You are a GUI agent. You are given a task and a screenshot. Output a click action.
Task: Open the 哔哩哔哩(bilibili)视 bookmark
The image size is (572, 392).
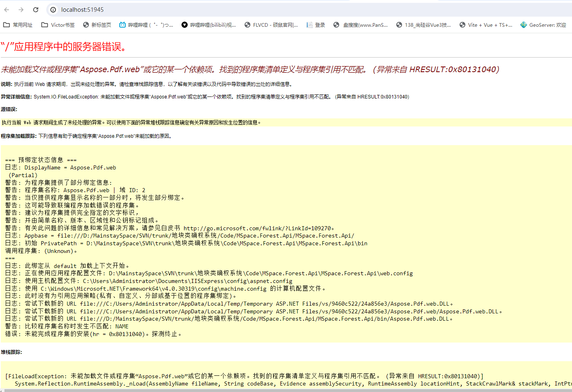[209, 25]
